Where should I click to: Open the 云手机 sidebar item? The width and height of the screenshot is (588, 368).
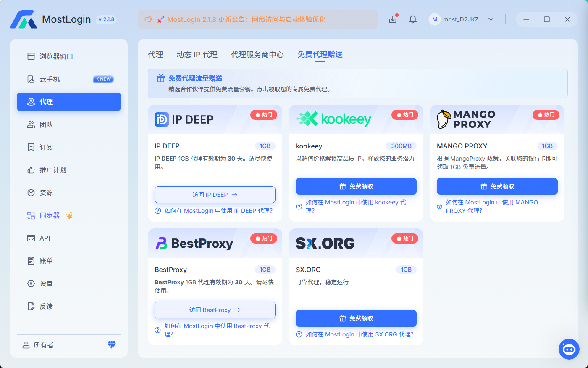pos(69,79)
